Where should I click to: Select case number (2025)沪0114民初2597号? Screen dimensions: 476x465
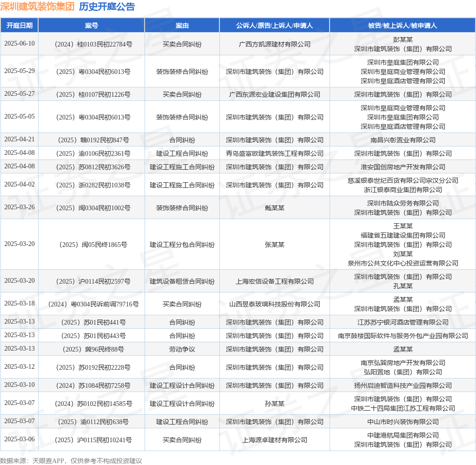(x=93, y=281)
